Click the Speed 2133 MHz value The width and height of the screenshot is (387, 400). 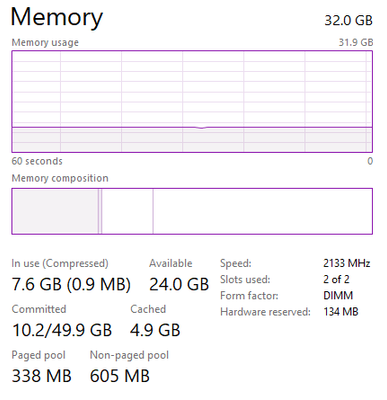[x=347, y=263]
